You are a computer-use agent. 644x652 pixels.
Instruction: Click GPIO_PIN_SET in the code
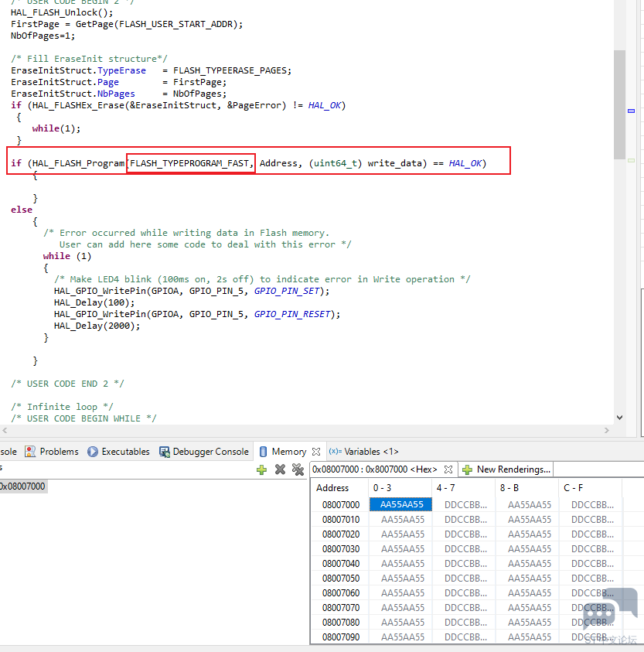[x=287, y=291]
